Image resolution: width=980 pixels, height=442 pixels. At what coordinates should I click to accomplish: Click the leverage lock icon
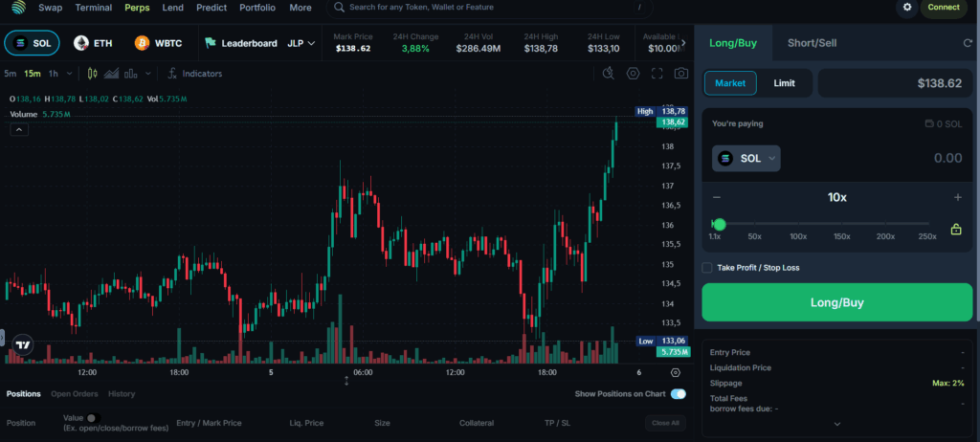(955, 229)
